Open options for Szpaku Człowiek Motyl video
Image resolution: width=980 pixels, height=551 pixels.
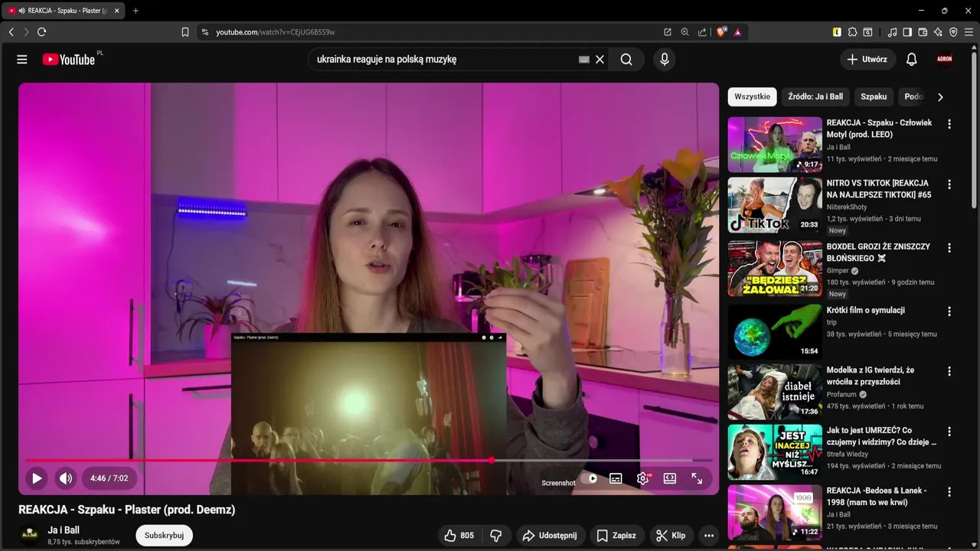[949, 124]
